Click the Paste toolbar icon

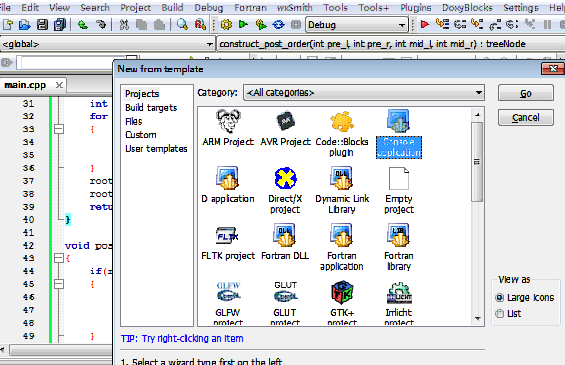159,25
